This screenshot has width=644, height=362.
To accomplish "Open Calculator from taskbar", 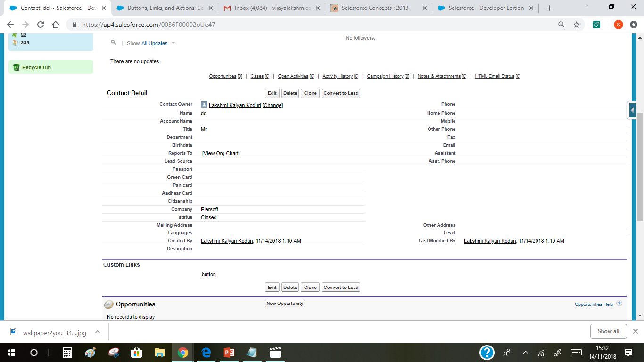I will pyautogui.click(x=67, y=352).
